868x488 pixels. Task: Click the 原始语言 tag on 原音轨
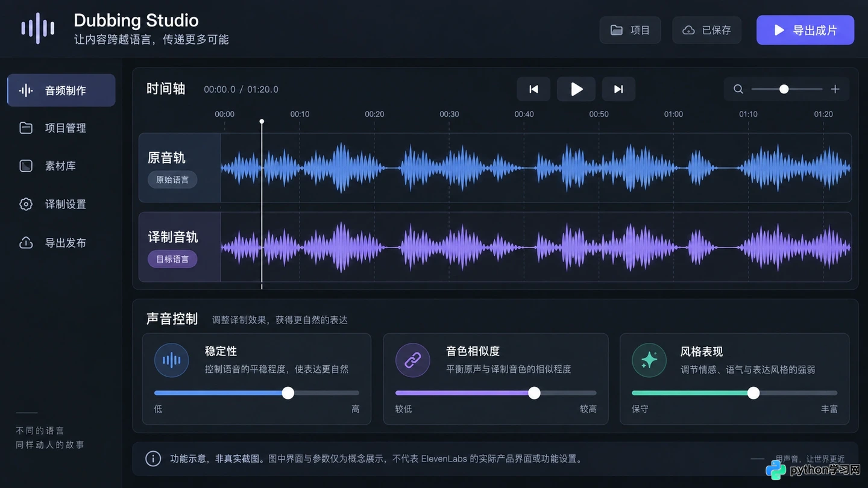point(172,180)
